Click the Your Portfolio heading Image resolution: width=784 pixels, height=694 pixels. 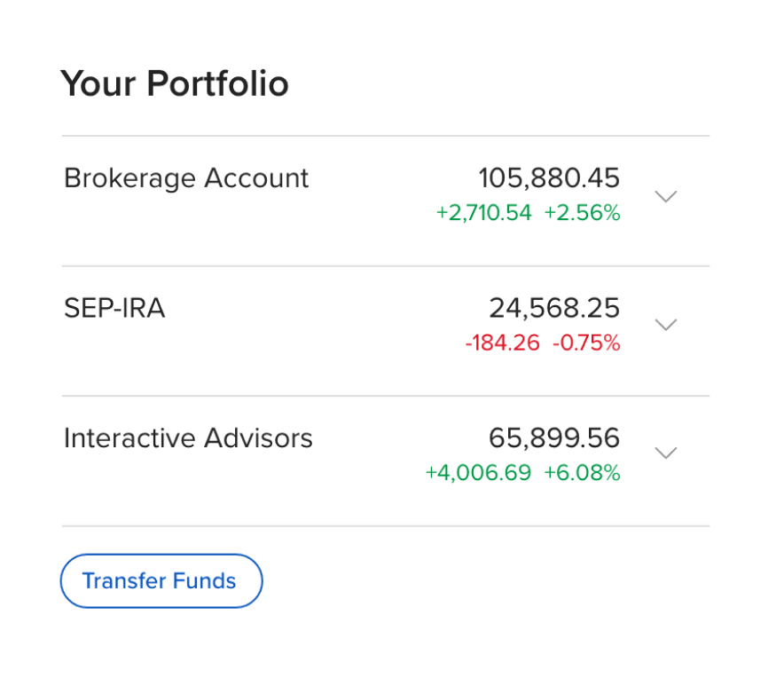click(x=175, y=83)
